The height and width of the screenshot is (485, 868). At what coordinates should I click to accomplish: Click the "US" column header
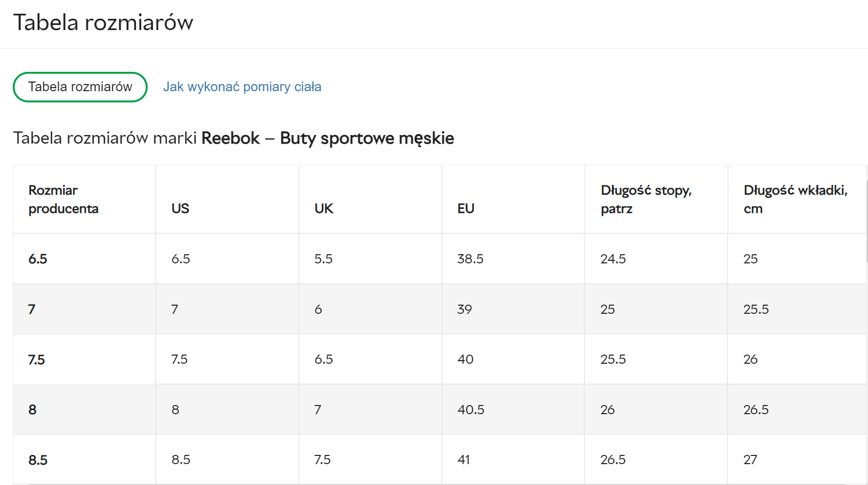pyautogui.click(x=180, y=208)
